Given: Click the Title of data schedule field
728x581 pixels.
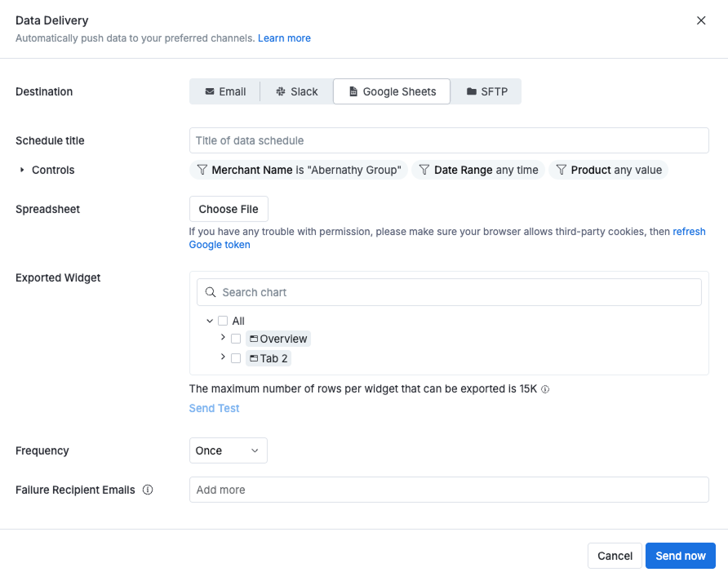Looking at the screenshot, I should [x=449, y=140].
